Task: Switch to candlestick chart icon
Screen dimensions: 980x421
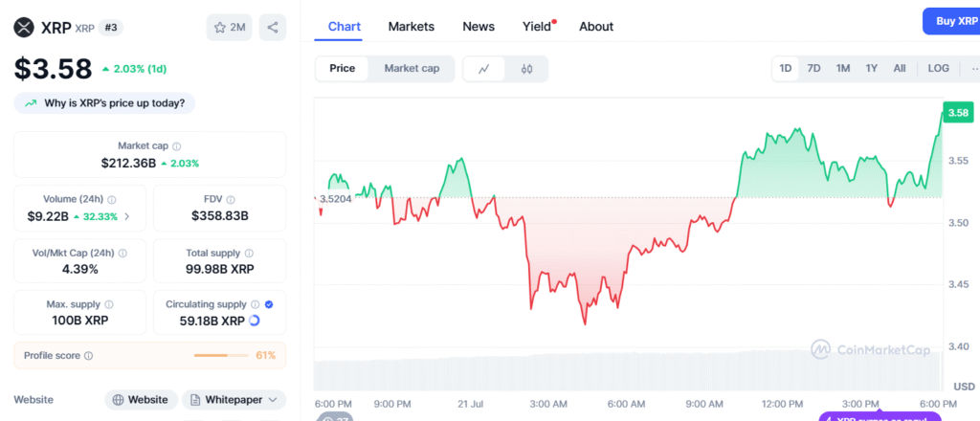Action: (526, 69)
